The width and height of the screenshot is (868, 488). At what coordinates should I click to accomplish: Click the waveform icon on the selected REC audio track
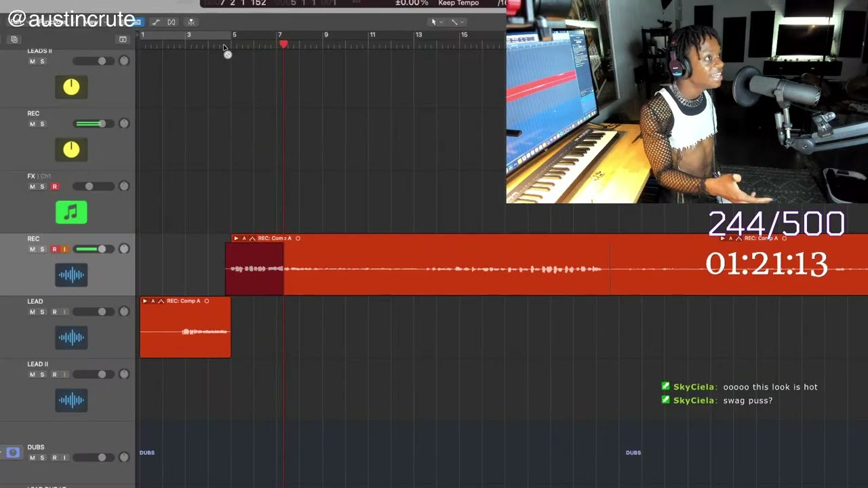[x=71, y=274]
